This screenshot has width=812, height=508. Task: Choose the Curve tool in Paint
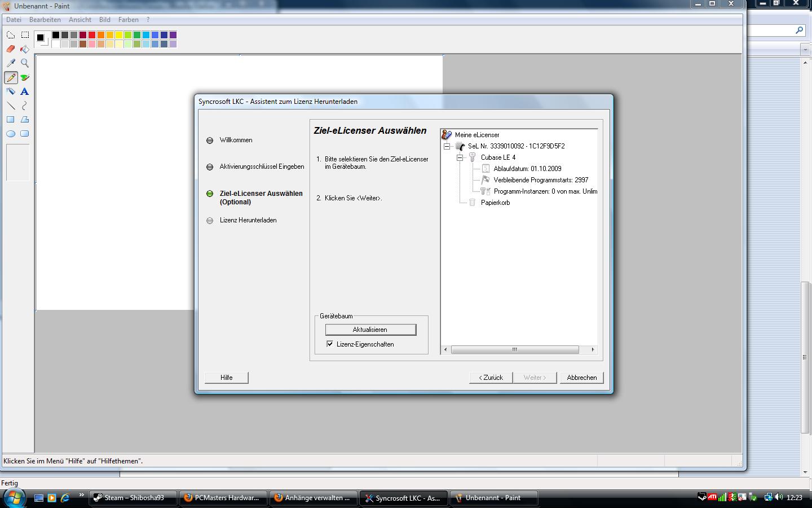[25, 106]
